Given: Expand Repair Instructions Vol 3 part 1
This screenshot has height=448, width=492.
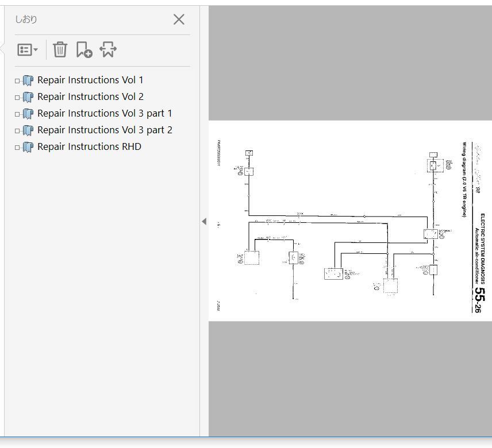Looking at the screenshot, I should (x=17, y=114).
